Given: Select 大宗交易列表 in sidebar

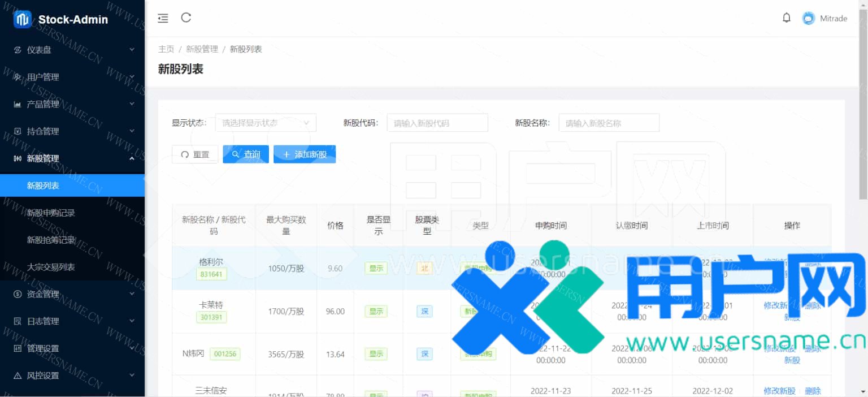Looking at the screenshot, I should [x=51, y=267].
